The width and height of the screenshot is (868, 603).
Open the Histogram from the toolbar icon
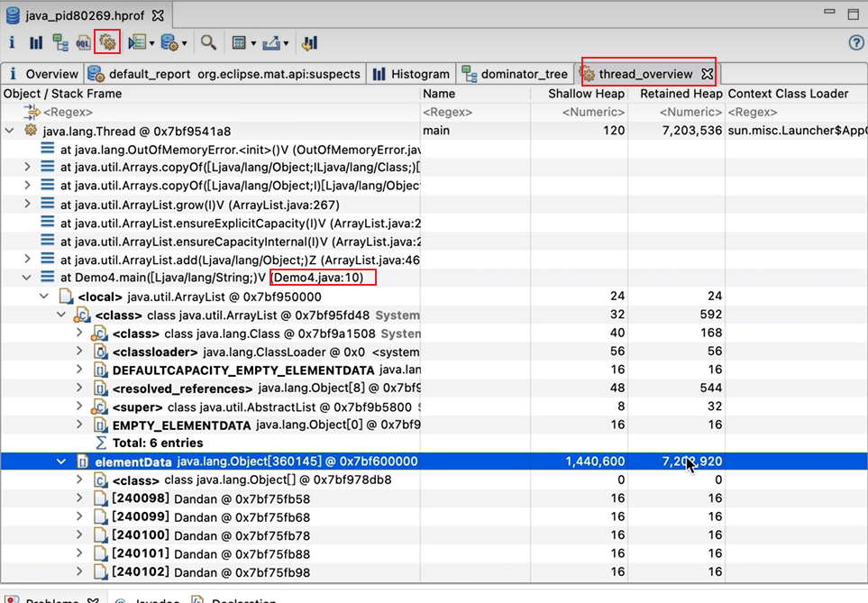pos(36,42)
